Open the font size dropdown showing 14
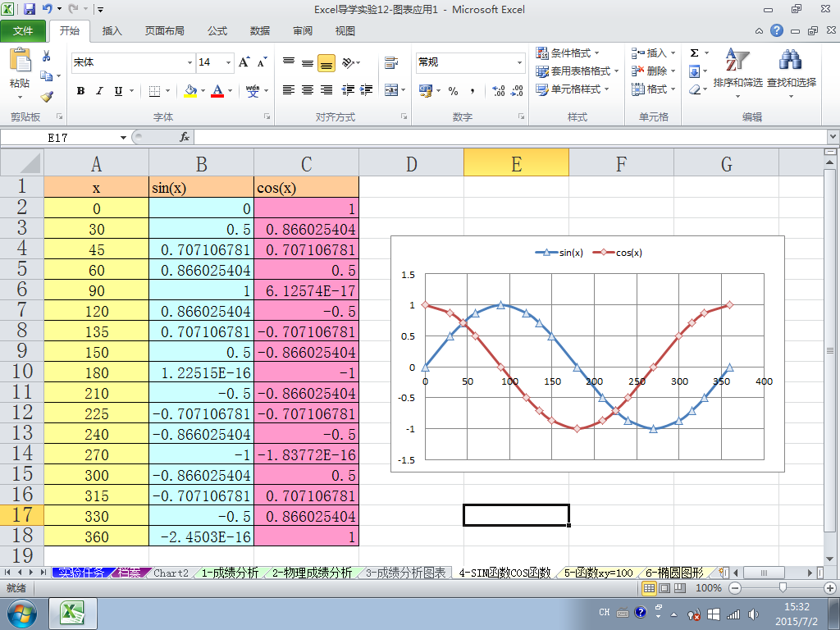Viewport: 840px width, 630px height. [x=228, y=62]
